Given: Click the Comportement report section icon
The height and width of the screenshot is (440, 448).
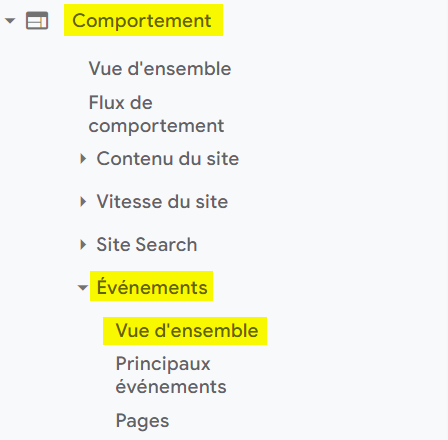Looking at the screenshot, I should (37, 21).
